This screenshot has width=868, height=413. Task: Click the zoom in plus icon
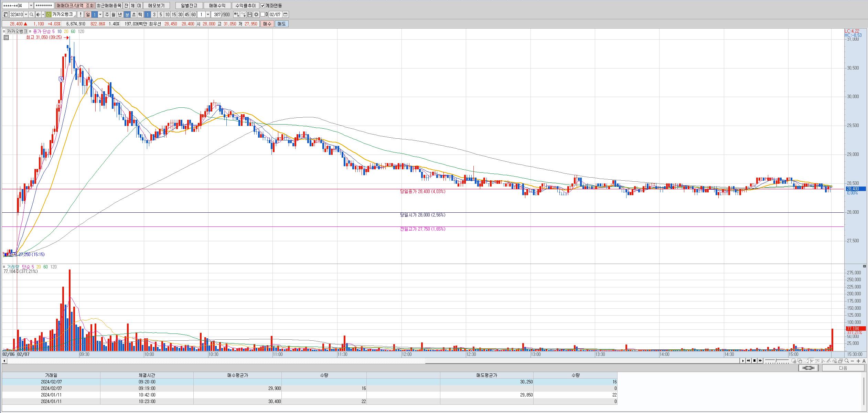(x=859, y=361)
